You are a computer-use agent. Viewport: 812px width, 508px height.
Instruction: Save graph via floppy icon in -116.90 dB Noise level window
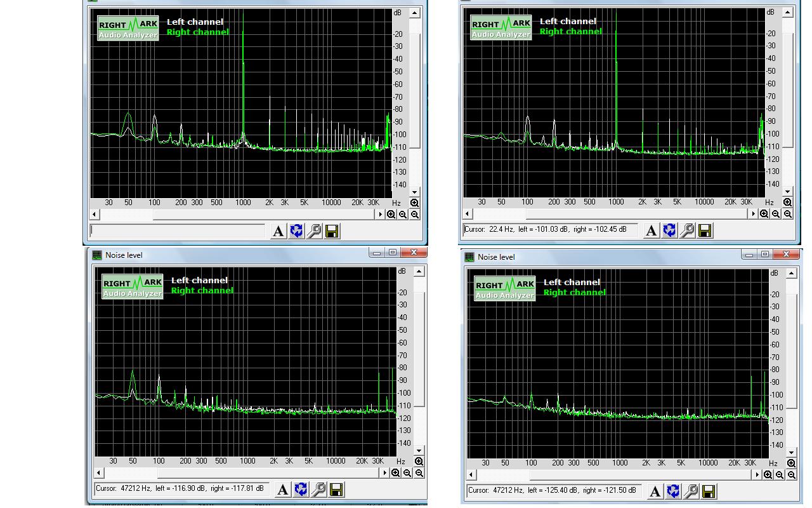click(x=336, y=490)
